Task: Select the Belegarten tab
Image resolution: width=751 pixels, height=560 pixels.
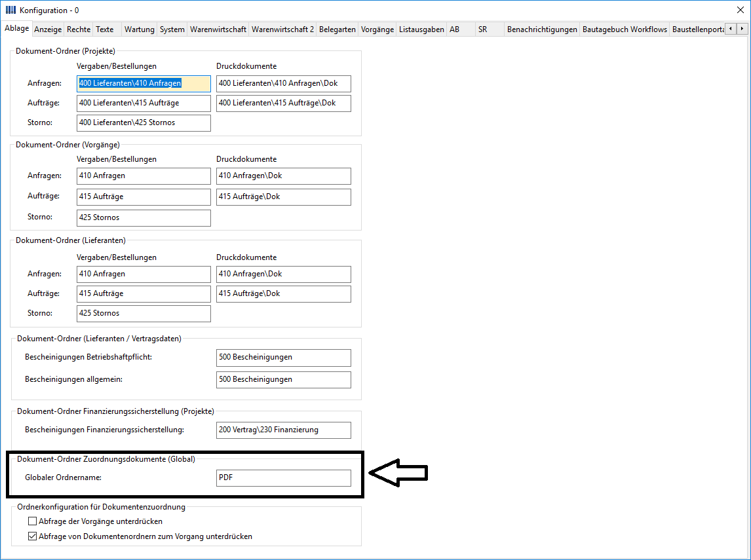Action: click(x=337, y=29)
